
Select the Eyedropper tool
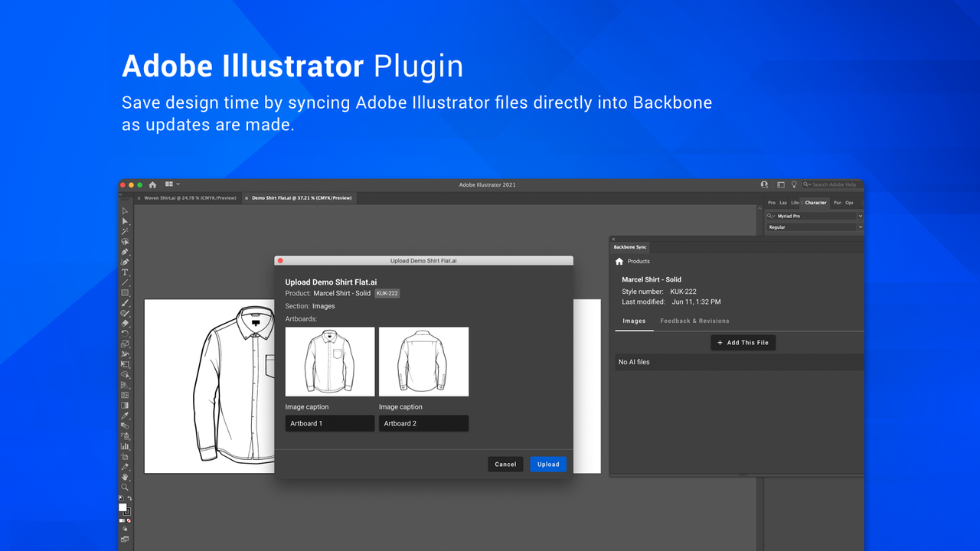[126, 417]
